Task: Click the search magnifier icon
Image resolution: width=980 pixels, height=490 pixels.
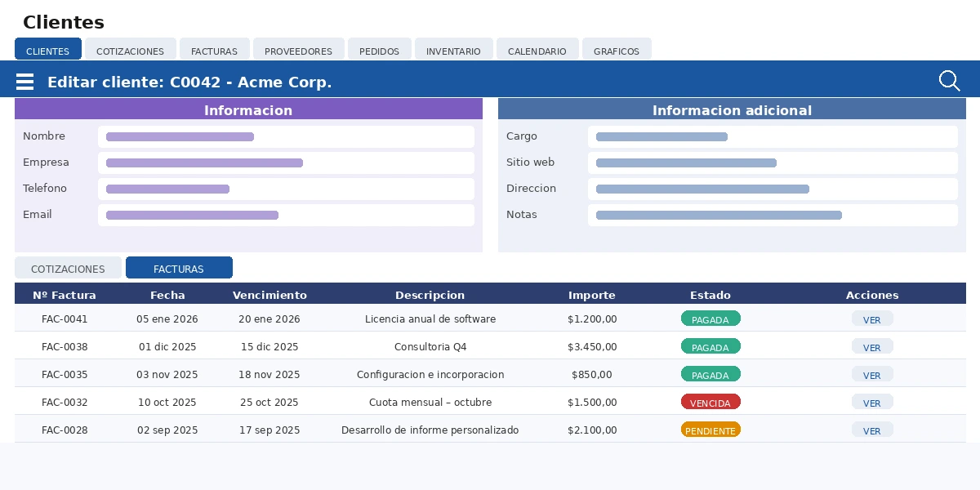Action: (x=949, y=81)
